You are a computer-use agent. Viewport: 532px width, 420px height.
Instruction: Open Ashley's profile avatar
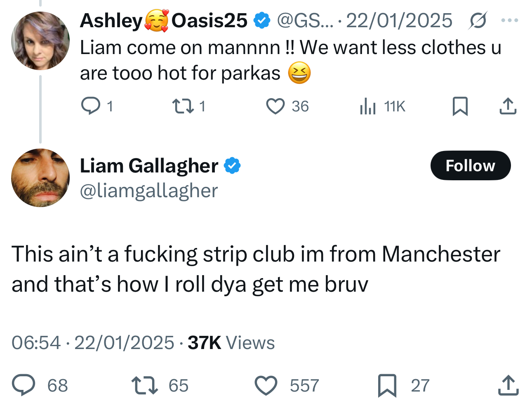click(40, 40)
